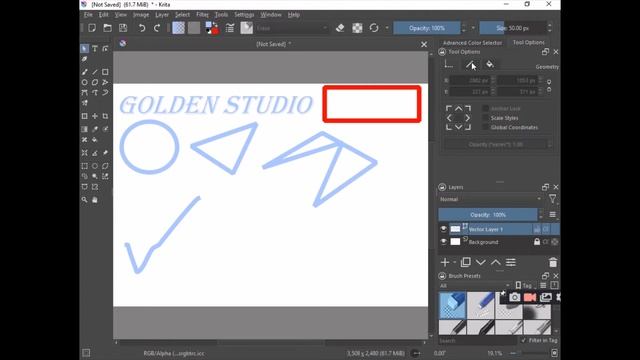The image size is (640, 360).
Task: Select the Pan hand tool
Action: [x=95, y=200]
